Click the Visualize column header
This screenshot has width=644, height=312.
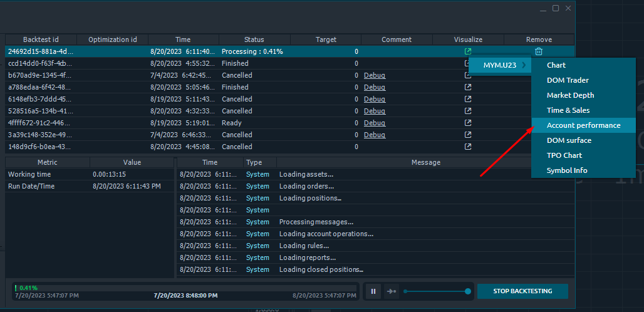(x=468, y=39)
